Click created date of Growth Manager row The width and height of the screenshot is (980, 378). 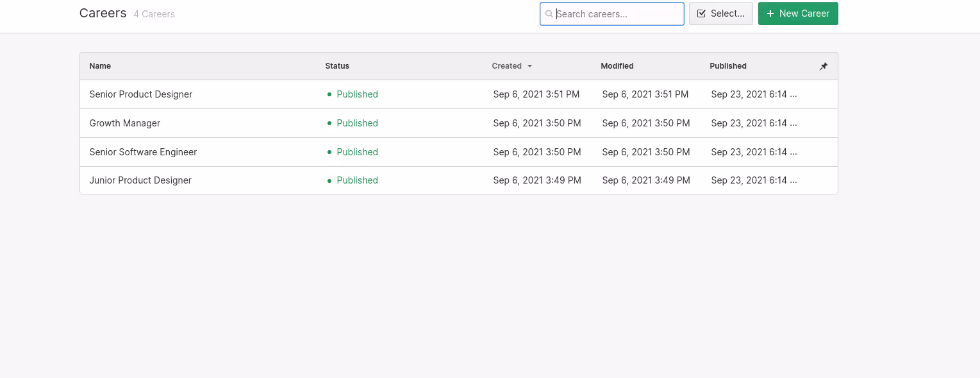click(x=537, y=123)
